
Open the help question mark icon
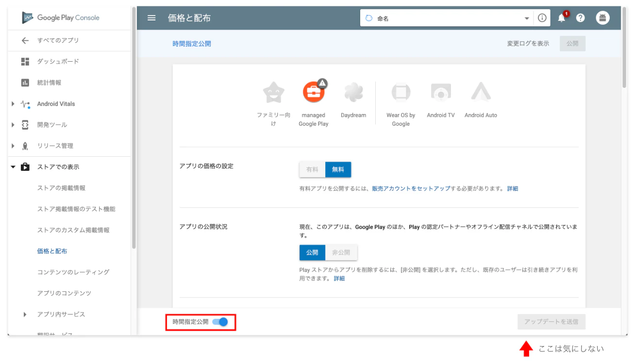coord(581,18)
